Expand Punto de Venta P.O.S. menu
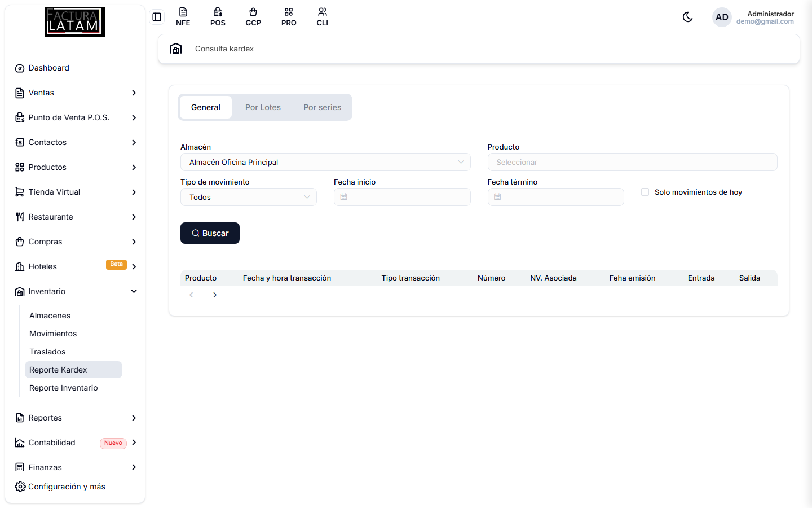 click(x=75, y=117)
